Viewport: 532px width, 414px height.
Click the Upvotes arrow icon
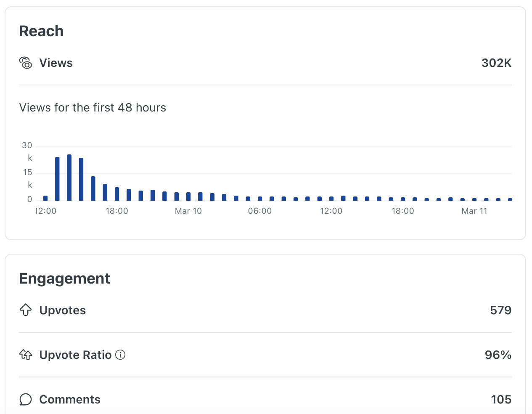point(26,310)
